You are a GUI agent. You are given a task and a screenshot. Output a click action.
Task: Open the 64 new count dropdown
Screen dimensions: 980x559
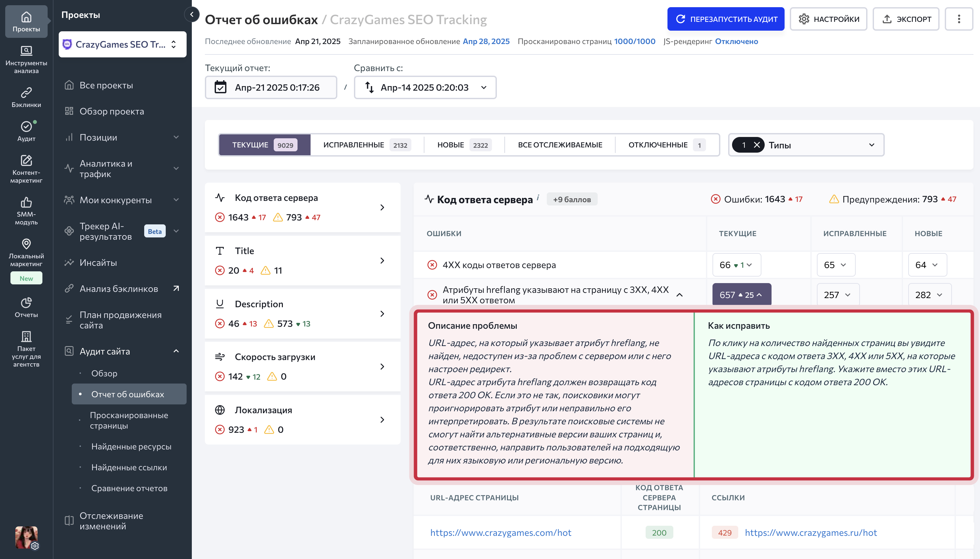(927, 265)
